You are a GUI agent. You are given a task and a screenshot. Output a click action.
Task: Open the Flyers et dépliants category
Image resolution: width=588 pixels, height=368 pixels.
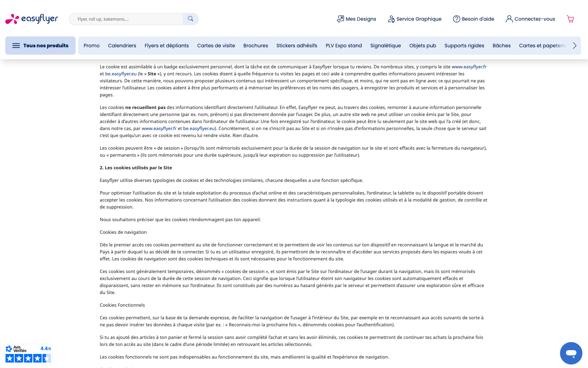167,46
